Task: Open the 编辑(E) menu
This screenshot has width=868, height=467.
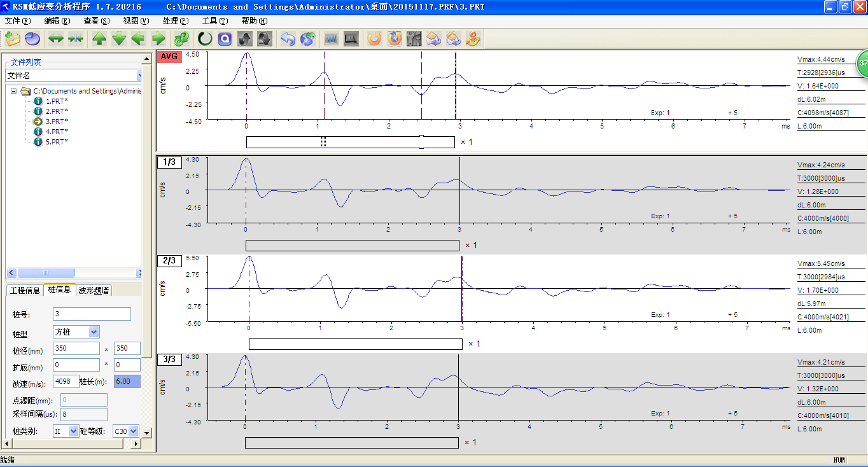Action: (57, 21)
